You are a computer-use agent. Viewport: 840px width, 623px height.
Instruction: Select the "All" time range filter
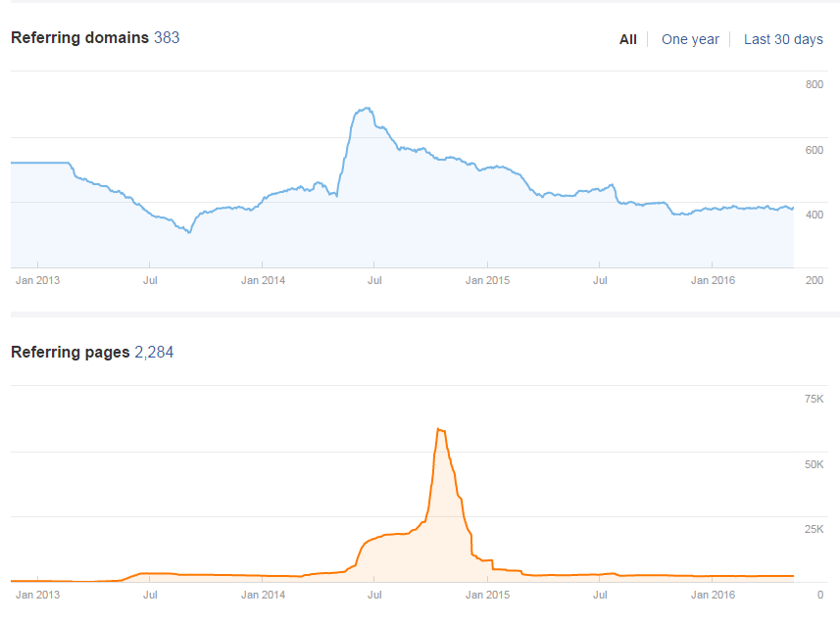tap(627, 39)
